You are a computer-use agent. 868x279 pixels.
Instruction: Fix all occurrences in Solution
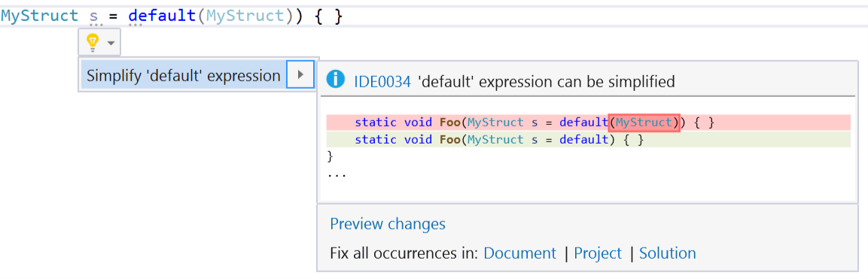[668, 253]
